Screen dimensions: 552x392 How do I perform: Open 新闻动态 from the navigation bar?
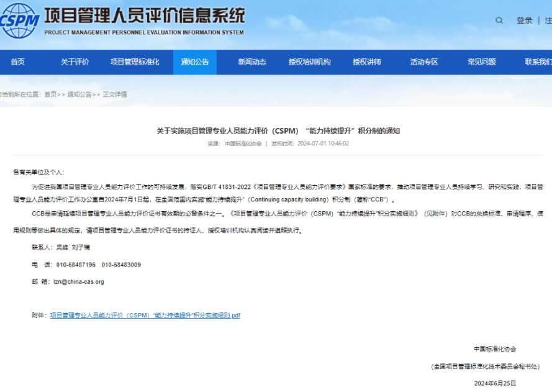(x=251, y=62)
